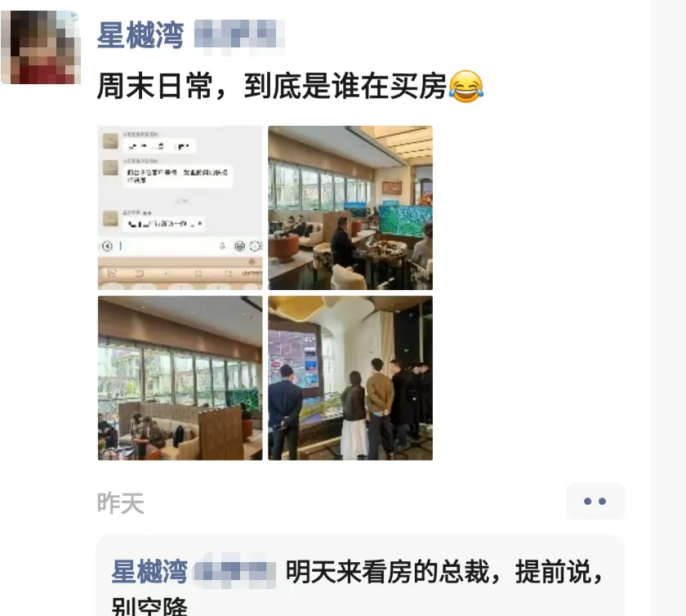Click the first beige chat avatar in screenshot

(x=110, y=141)
